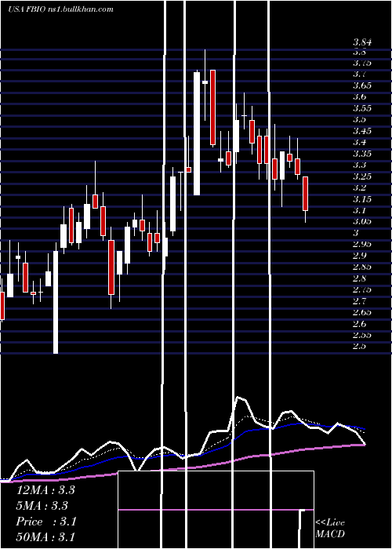Click the last red candle closing near 3.1
The width and height of the screenshot is (392, 549).
click(306, 194)
